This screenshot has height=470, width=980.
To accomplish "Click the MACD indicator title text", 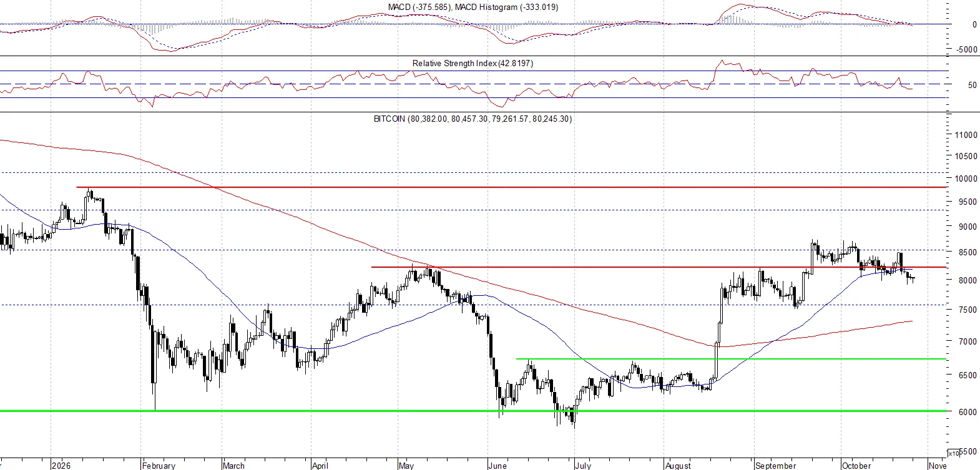I will [x=473, y=7].
